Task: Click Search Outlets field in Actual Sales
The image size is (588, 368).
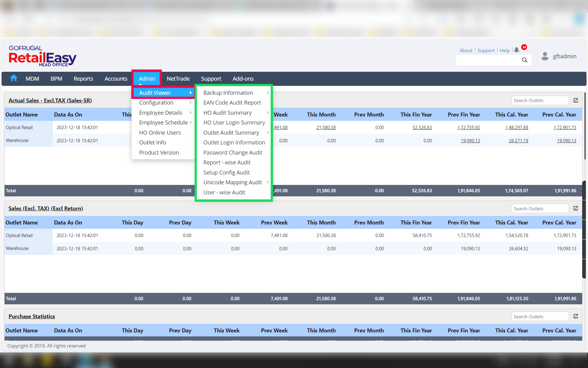Action: [x=540, y=101]
